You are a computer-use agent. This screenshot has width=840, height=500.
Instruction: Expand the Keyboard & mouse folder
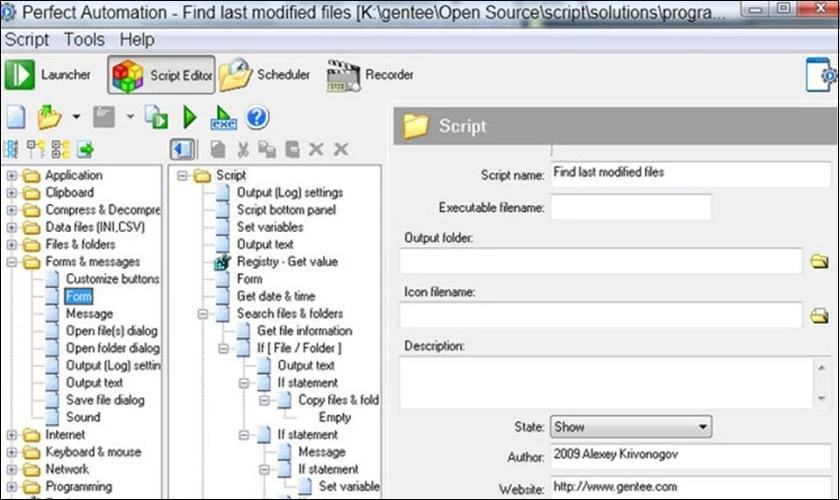click(x=11, y=452)
